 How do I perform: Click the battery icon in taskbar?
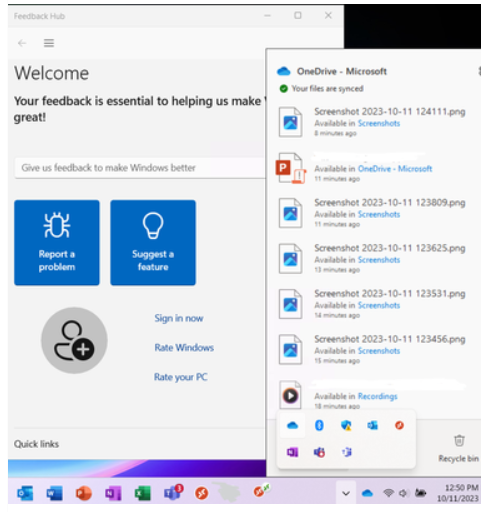pos(420,493)
